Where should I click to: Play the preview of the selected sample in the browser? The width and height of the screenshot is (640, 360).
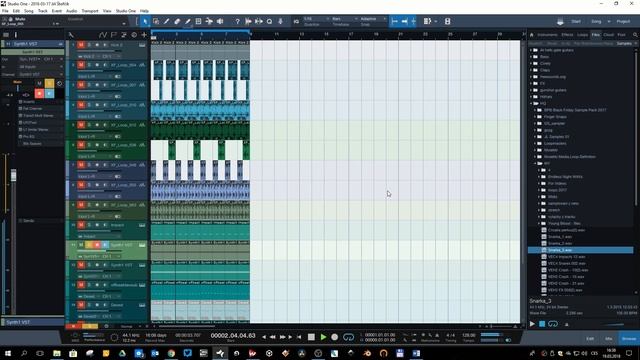pos(532,324)
